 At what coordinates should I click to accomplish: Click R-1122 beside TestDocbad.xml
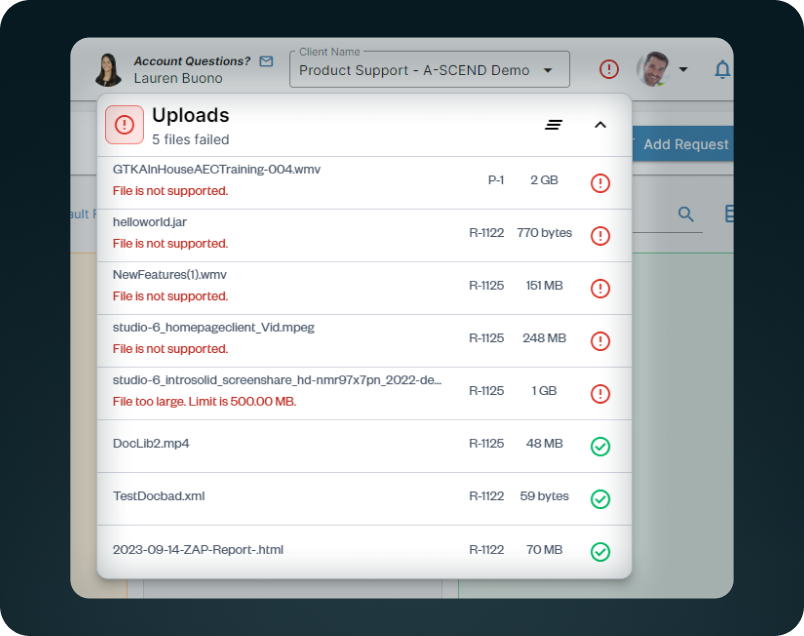[487, 496]
